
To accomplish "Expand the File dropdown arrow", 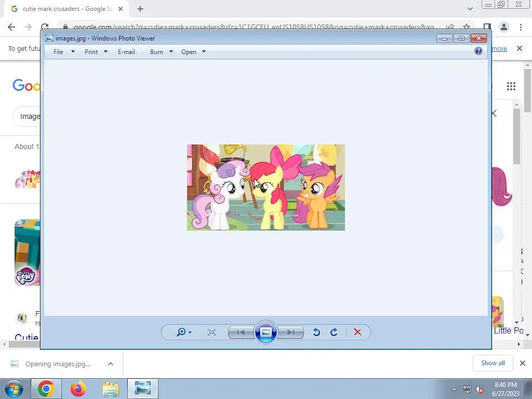I will point(73,52).
